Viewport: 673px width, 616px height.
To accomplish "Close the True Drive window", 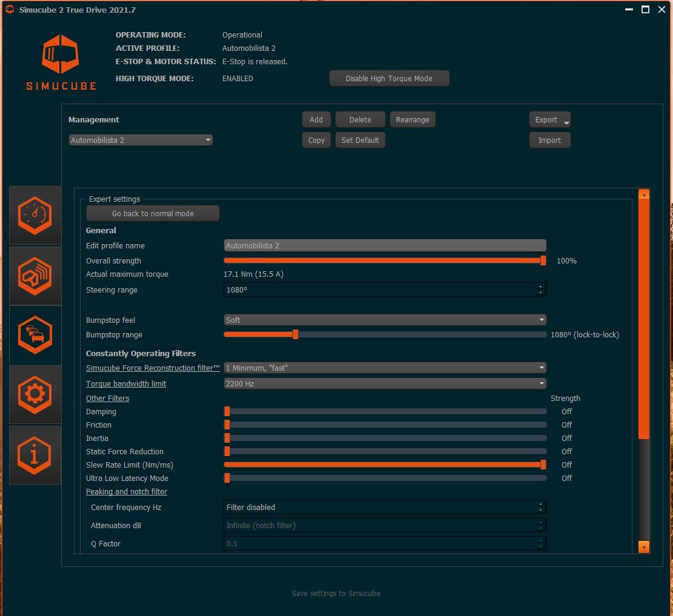I will click(x=661, y=10).
